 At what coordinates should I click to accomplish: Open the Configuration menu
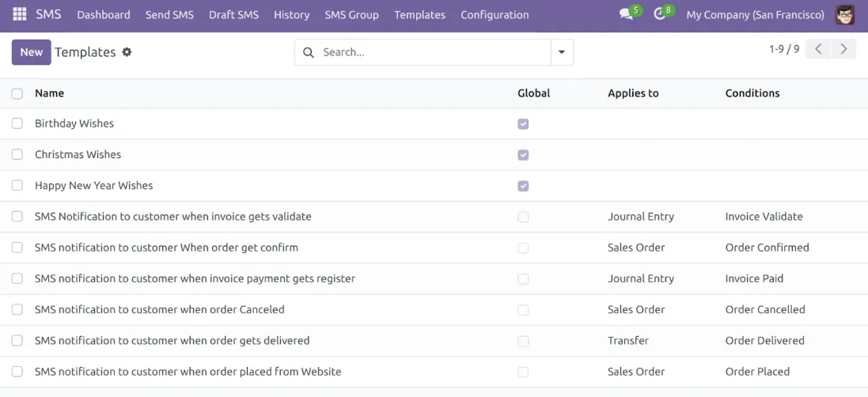pyautogui.click(x=495, y=15)
